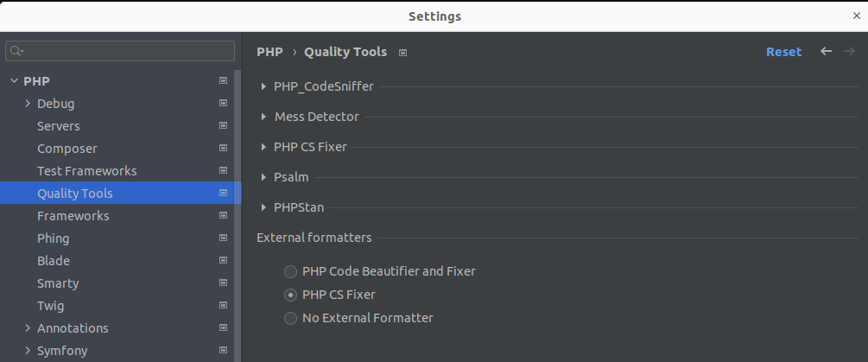The image size is (868, 362).
Task: Go forward using the right arrow
Action: (849, 51)
